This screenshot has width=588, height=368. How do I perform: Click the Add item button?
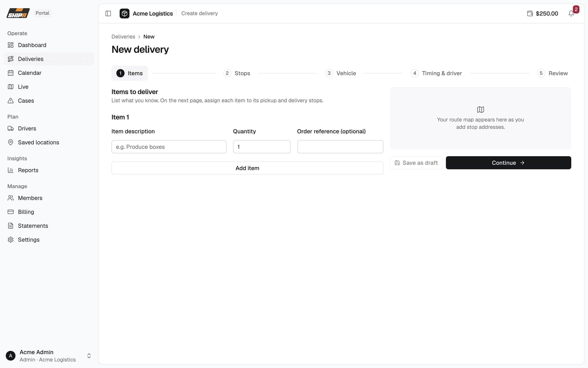[x=247, y=168]
